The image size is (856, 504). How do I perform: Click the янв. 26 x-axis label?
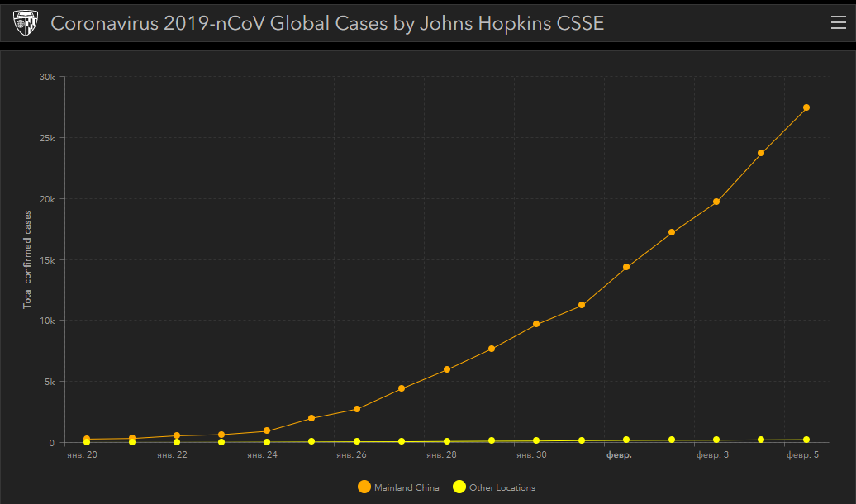click(352, 455)
